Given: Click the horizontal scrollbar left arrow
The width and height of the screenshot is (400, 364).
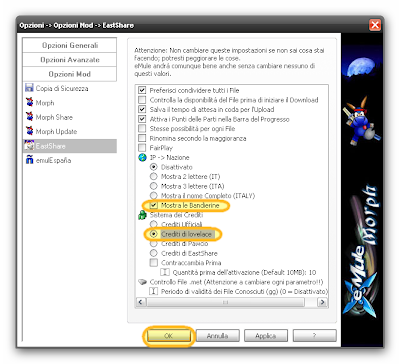Looking at the screenshot, I should pos(141,302).
